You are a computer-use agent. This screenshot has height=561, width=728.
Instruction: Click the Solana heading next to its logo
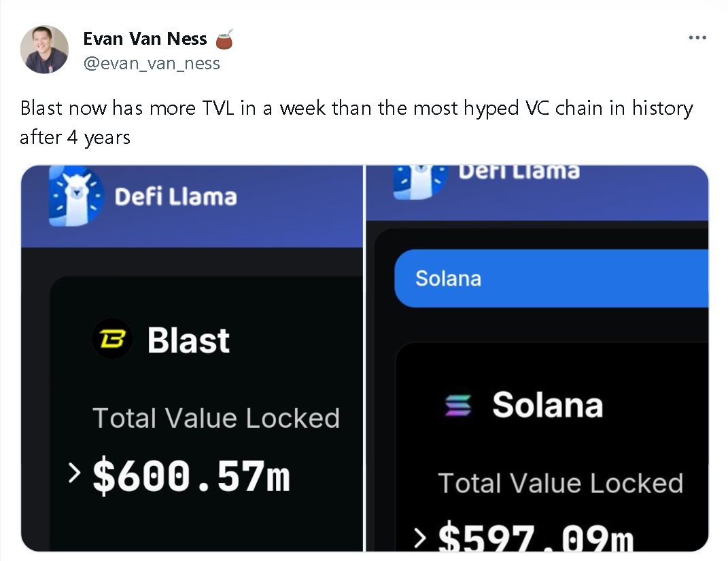click(547, 405)
